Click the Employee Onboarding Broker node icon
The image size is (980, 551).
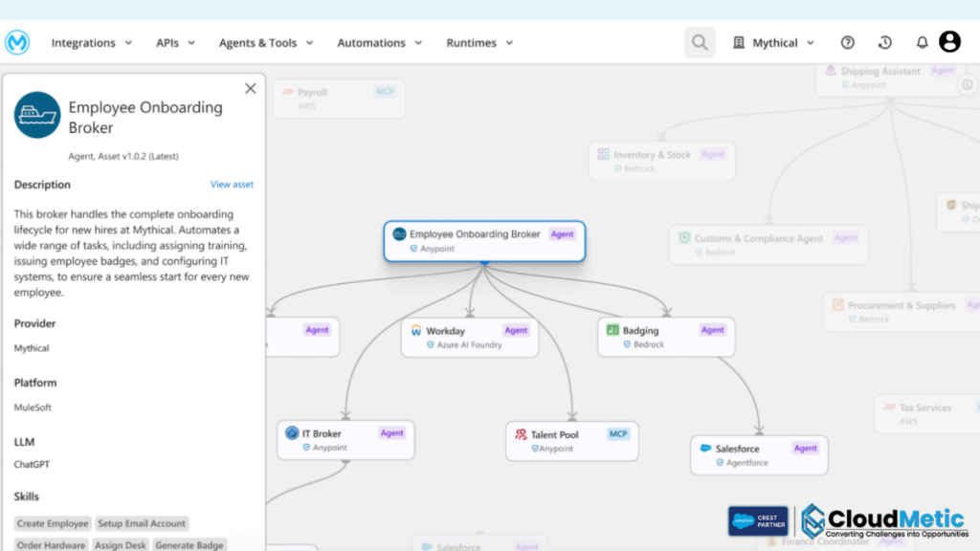[x=399, y=234]
